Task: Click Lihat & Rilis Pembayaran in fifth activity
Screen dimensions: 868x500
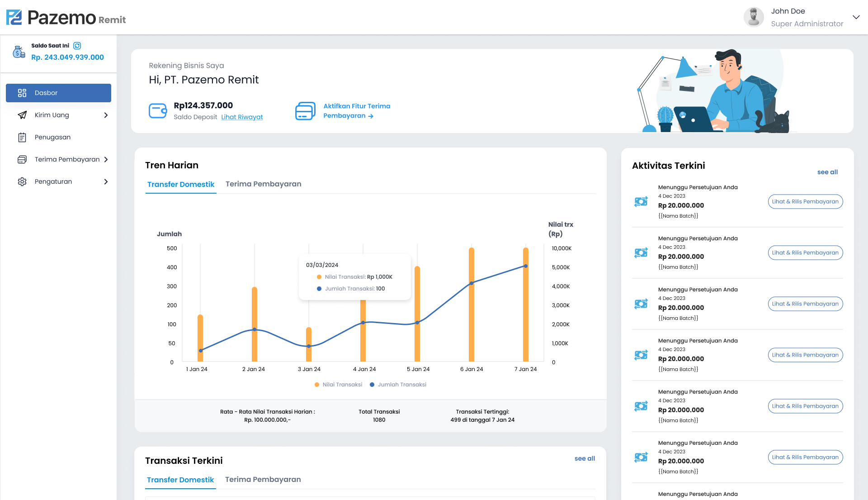Action: (x=805, y=406)
